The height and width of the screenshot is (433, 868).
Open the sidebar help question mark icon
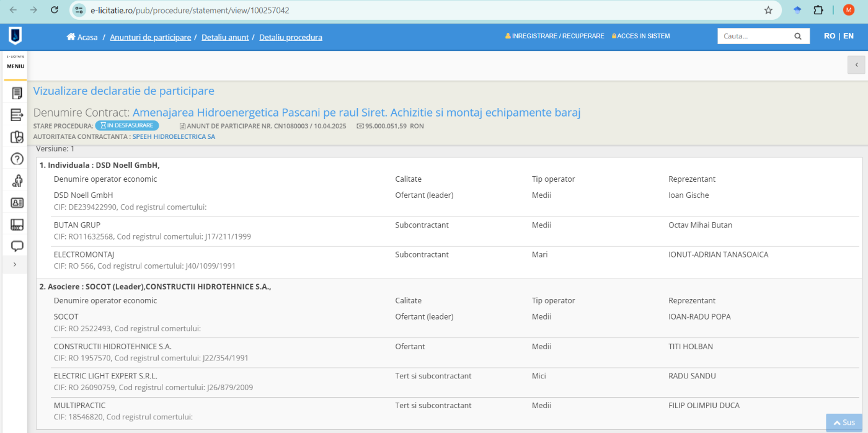coord(17,159)
